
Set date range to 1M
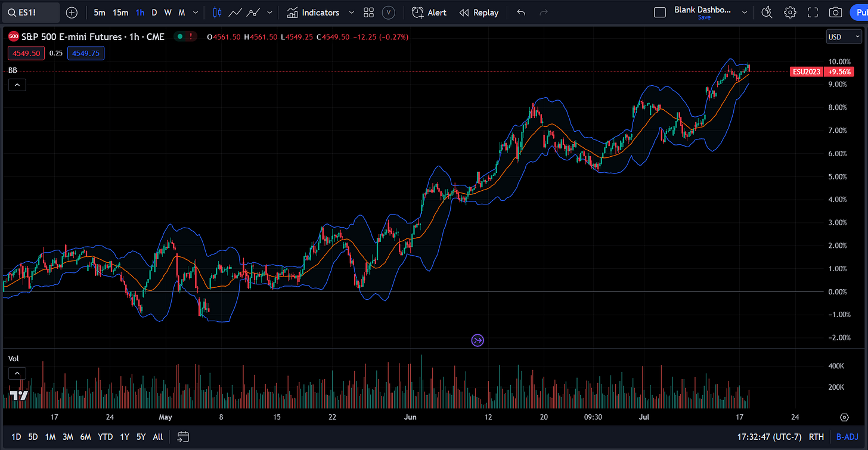pos(51,437)
